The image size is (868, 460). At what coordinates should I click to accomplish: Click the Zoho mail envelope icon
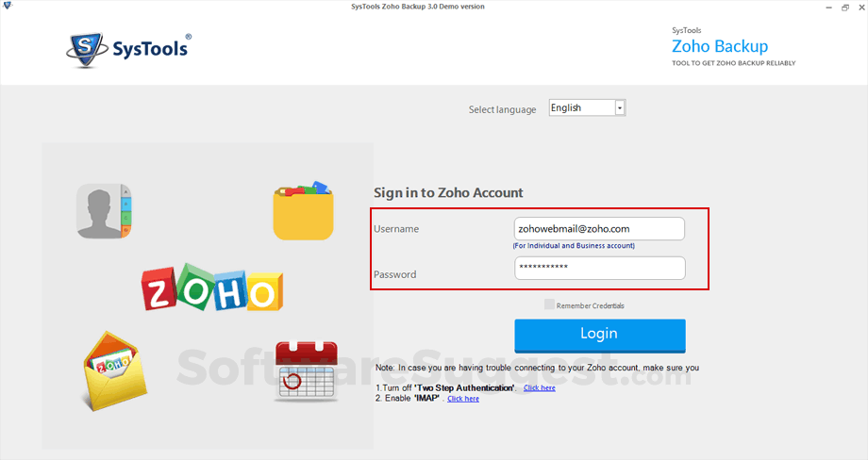[x=115, y=371]
